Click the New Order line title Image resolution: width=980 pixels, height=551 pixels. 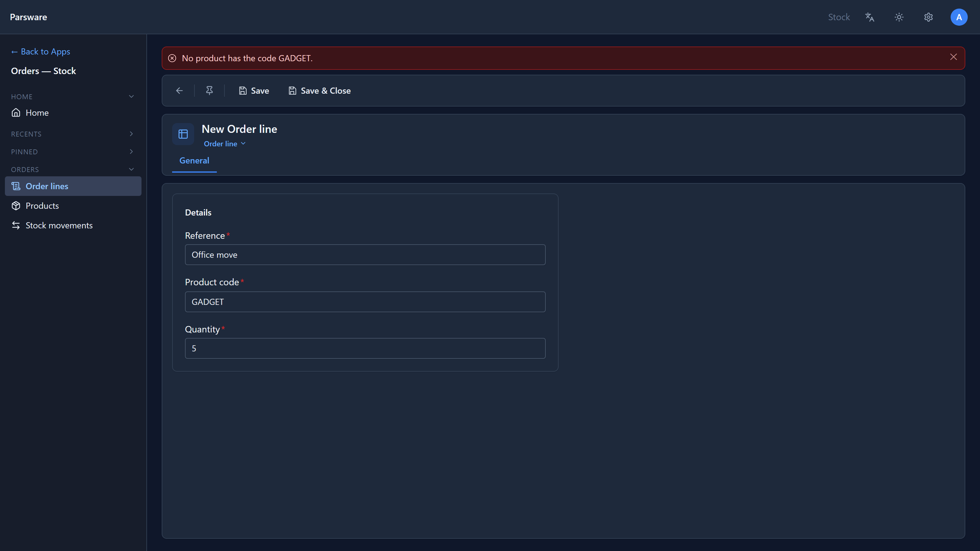[x=239, y=129]
